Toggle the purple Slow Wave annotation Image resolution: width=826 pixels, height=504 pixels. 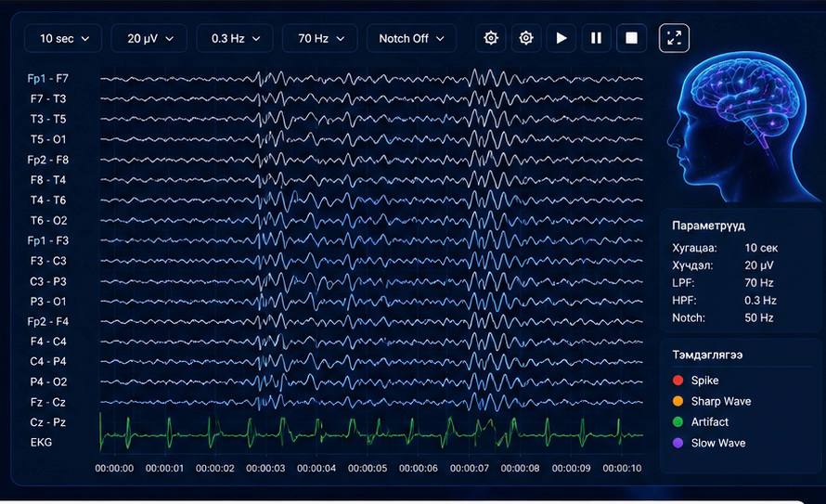pos(678,443)
